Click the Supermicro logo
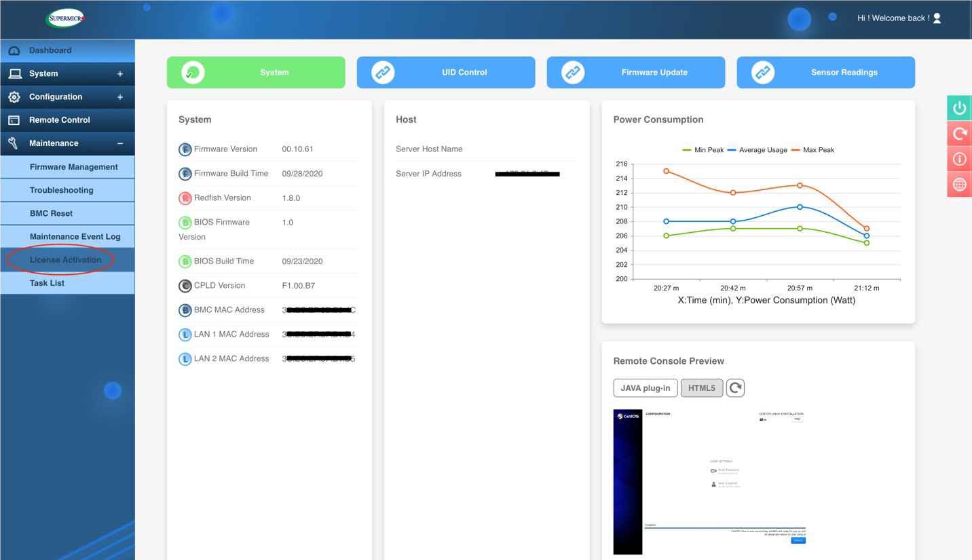 (65, 18)
